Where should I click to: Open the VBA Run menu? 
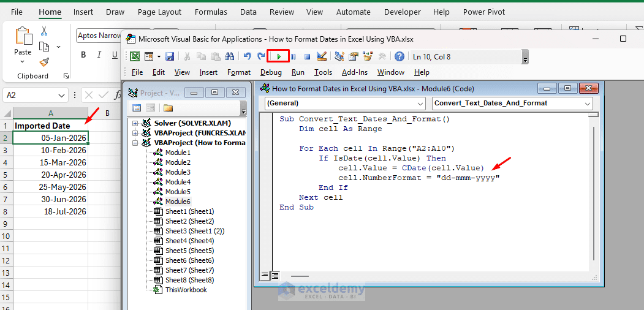(298, 72)
